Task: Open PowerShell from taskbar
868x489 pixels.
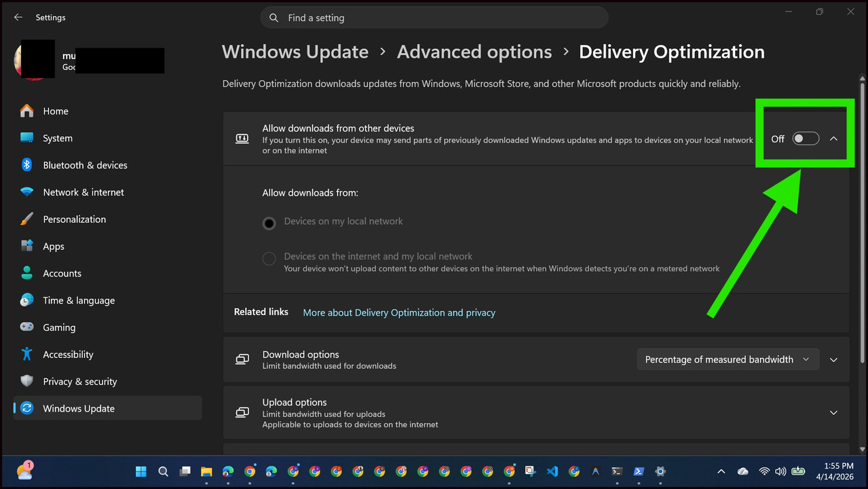Action: tap(639, 471)
